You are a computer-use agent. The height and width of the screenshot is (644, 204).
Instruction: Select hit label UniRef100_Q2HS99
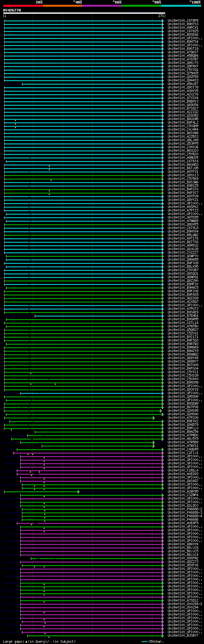(x=183, y=410)
